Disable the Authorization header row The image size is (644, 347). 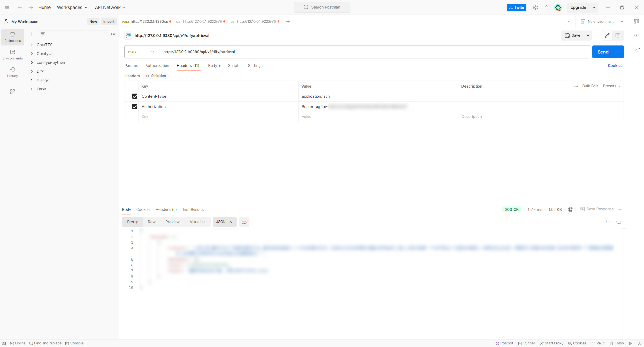tap(135, 107)
